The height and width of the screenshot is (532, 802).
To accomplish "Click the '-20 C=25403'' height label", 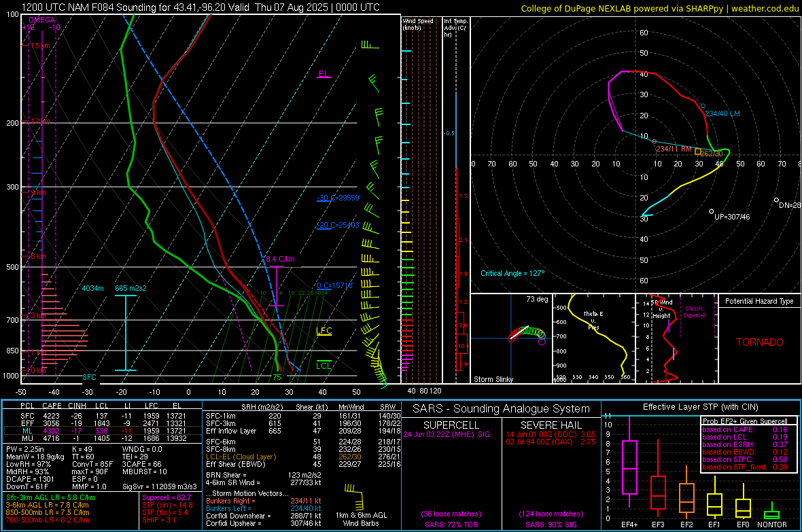I will (x=338, y=225).
